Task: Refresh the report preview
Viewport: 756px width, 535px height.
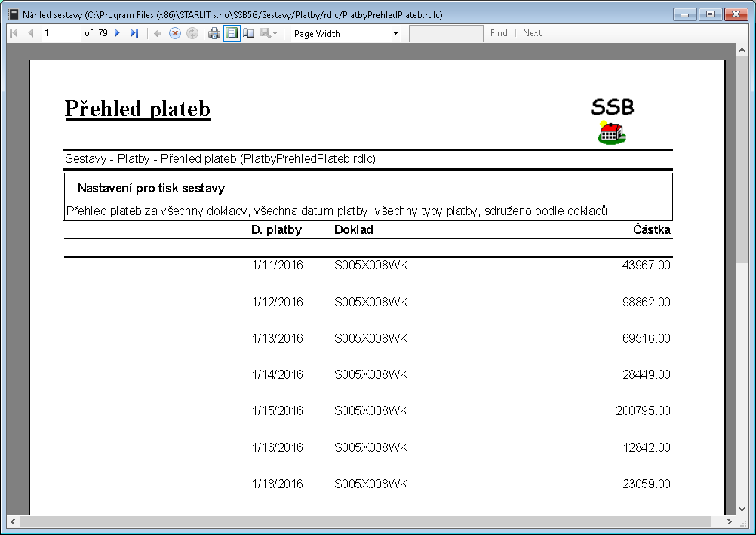Action: point(192,33)
